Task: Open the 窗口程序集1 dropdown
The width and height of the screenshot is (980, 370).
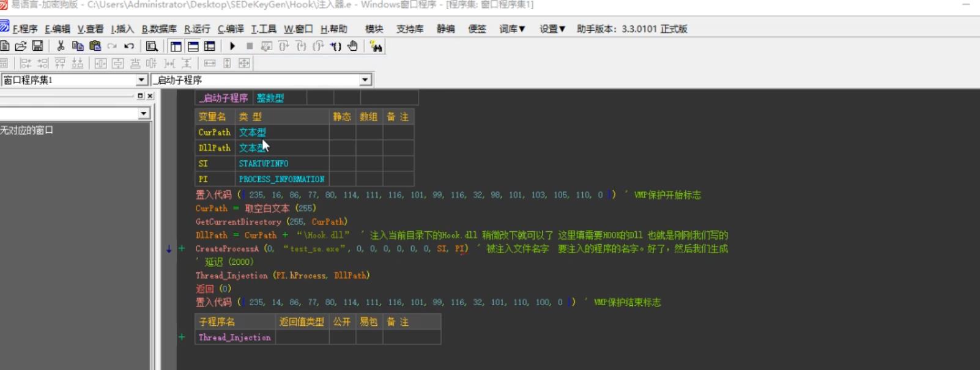Action: pos(141,80)
